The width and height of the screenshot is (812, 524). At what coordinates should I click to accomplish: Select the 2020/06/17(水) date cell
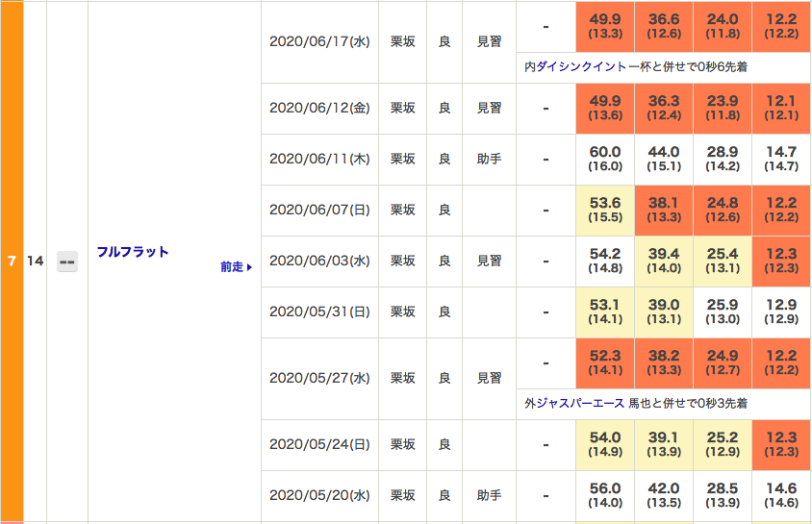[x=319, y=42]
